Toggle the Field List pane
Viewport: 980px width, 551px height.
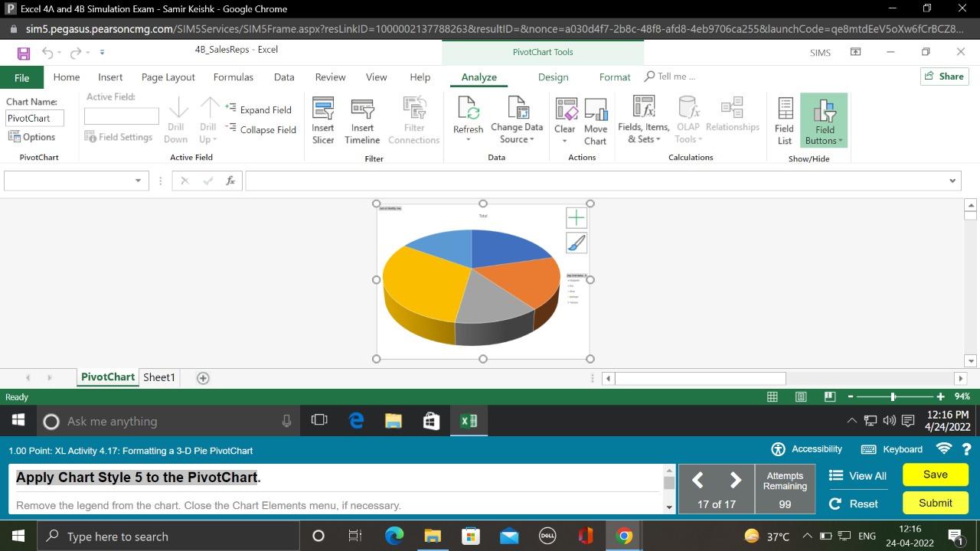coord(784,119)
